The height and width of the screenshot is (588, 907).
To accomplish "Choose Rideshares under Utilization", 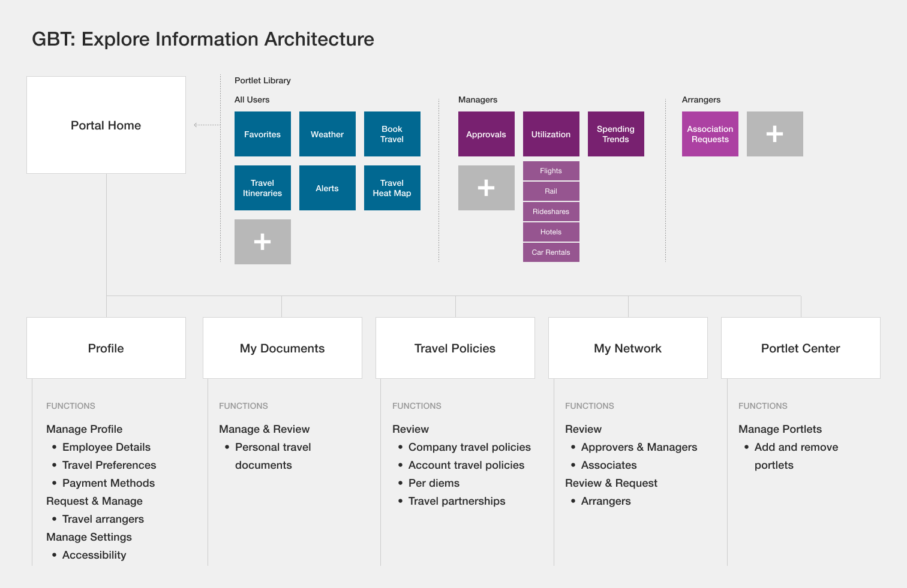I will pos(551,212).
